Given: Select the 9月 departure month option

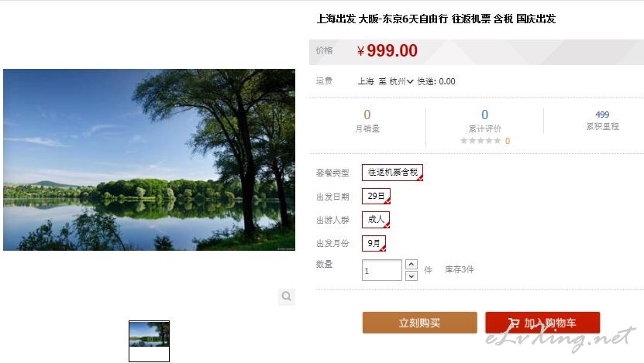Looking at the screenshot, I should coord(374,243).
